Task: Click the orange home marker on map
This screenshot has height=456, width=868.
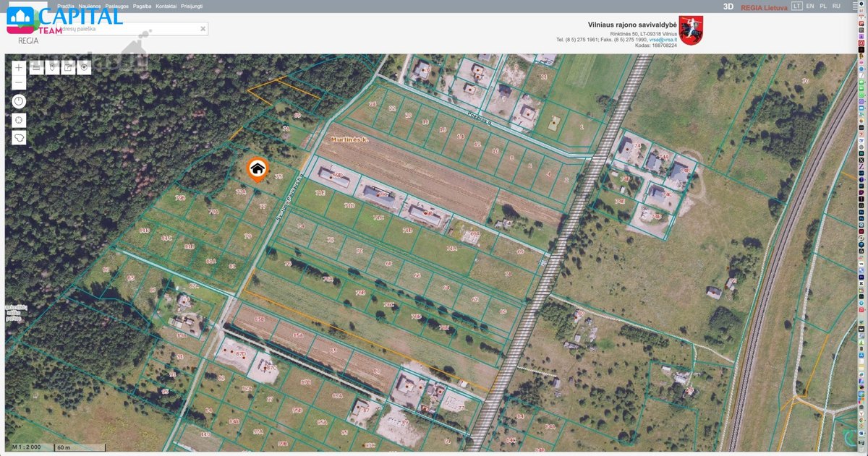Action: [257, 169]
